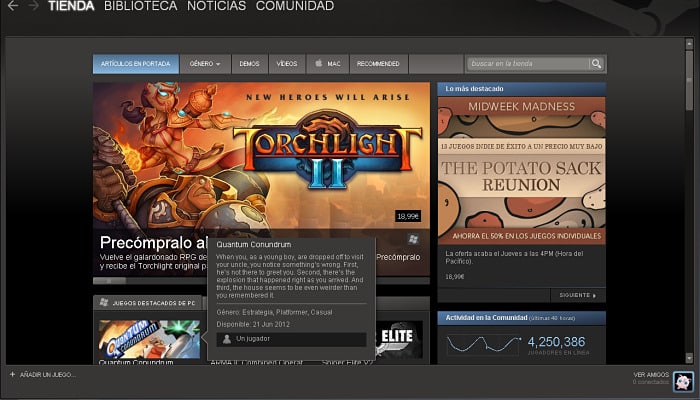Click the 18,99€ price below Potato Sack promo

pos(455,277)
